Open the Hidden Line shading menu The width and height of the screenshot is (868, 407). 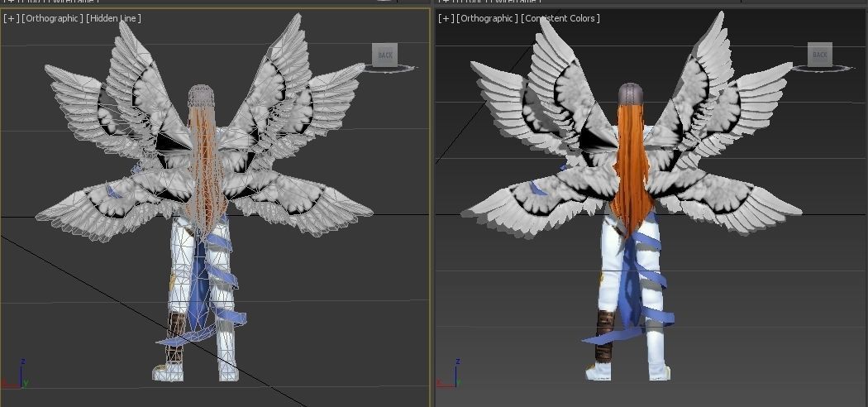[113, 18]
